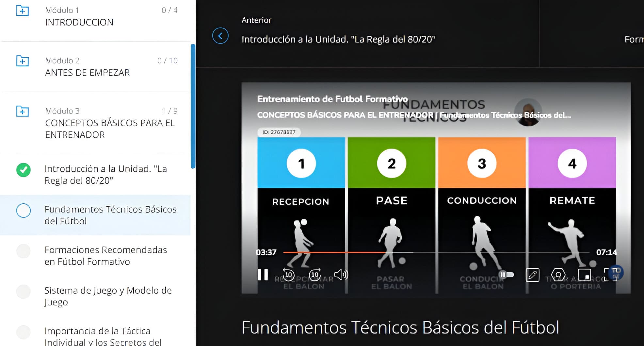
Task: Rewind the video 10 seconds
Action: tap(289, 275)
